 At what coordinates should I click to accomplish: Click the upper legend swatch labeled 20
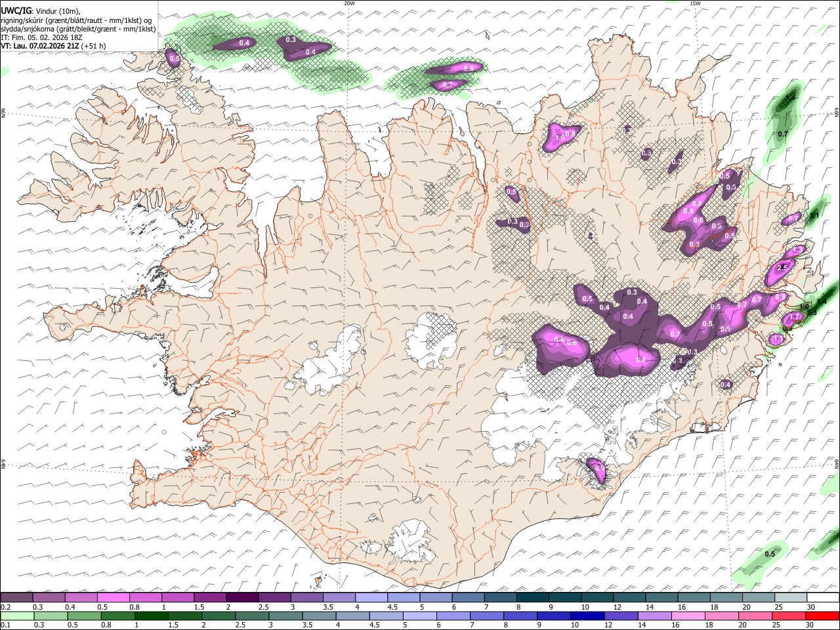tap(758, 598)
